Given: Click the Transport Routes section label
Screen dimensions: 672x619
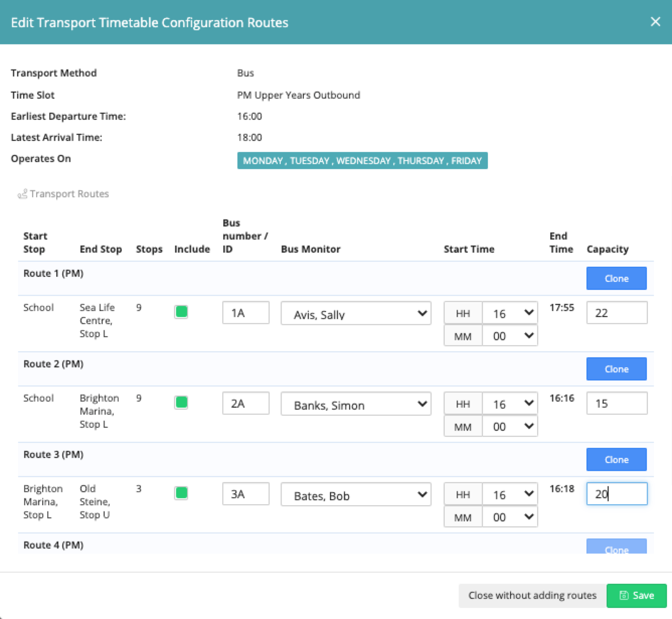Looking at the screenshot, I should point(69,194).
